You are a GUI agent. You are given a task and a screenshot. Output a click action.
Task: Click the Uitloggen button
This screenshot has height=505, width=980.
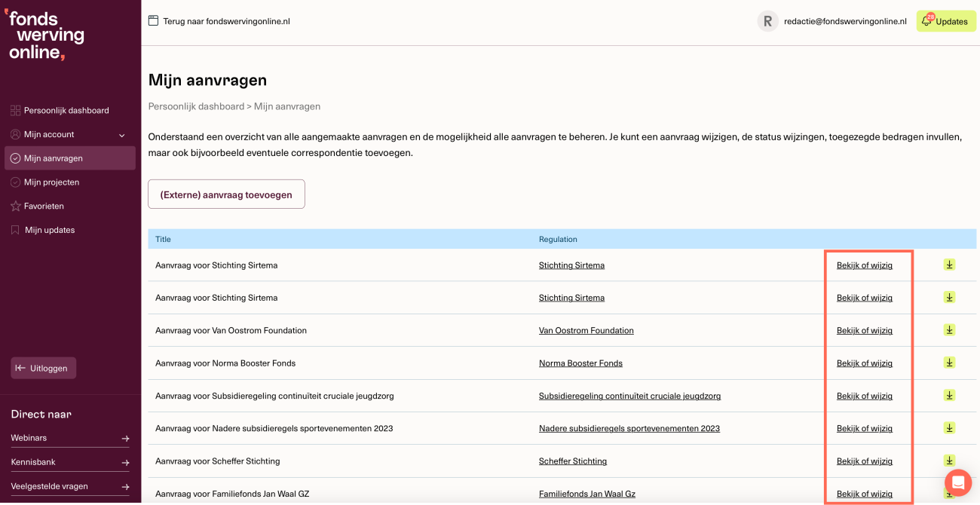pyautogui.click(x=43, y=368)
